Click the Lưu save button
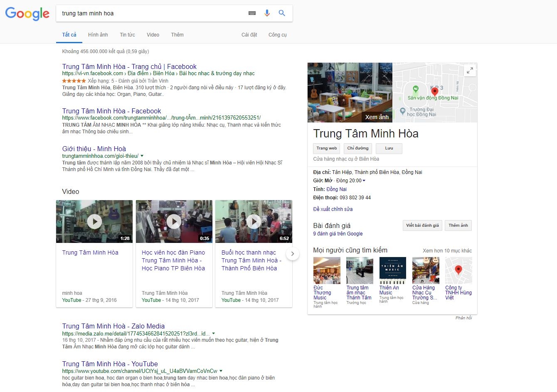The width and height of the screenshot is (557, 392). click(x=389, y=149)
